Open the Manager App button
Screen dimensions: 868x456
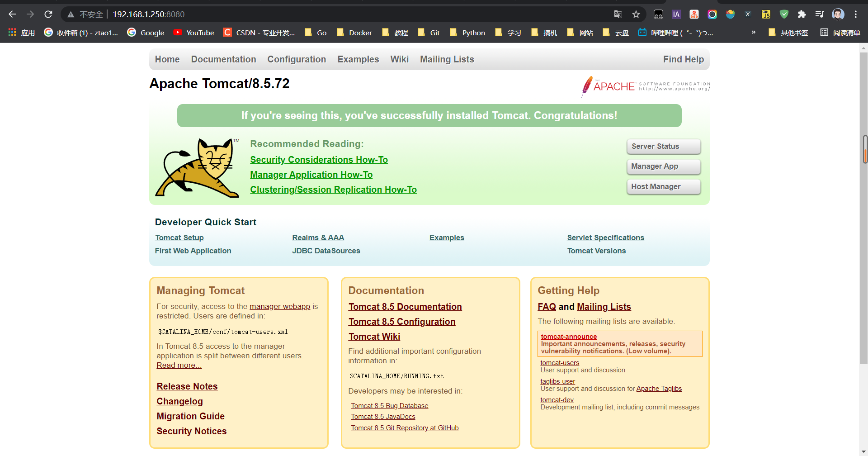664,166
